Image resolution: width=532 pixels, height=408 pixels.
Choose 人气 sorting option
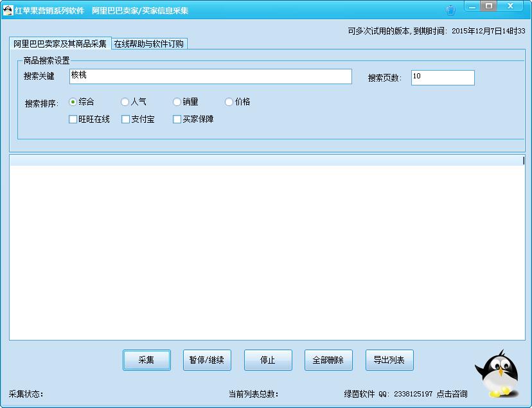(x=125, y=102)
